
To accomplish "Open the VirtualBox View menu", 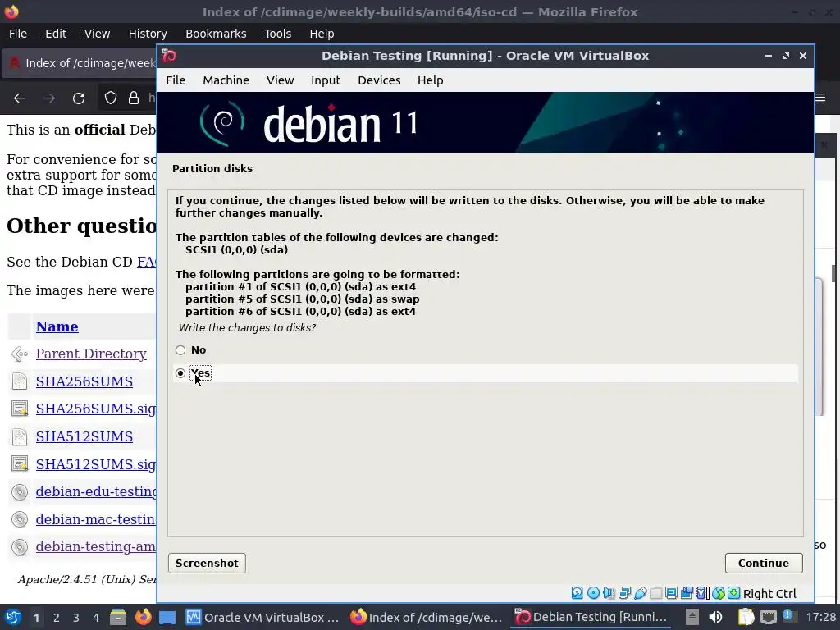I will tap(281, 80).
